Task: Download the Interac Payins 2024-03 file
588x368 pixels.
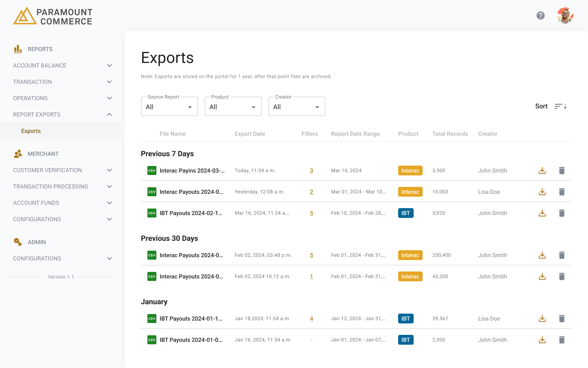Action: click(542, 170)
